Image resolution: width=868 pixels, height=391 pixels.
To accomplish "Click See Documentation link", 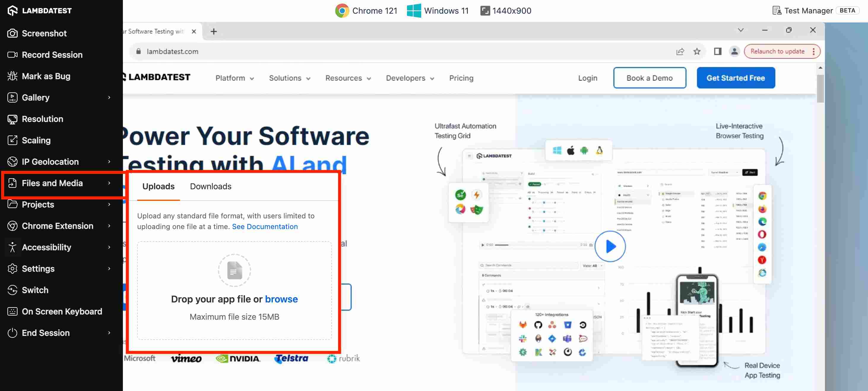I will pyautogui.click(x=264, y=226).
